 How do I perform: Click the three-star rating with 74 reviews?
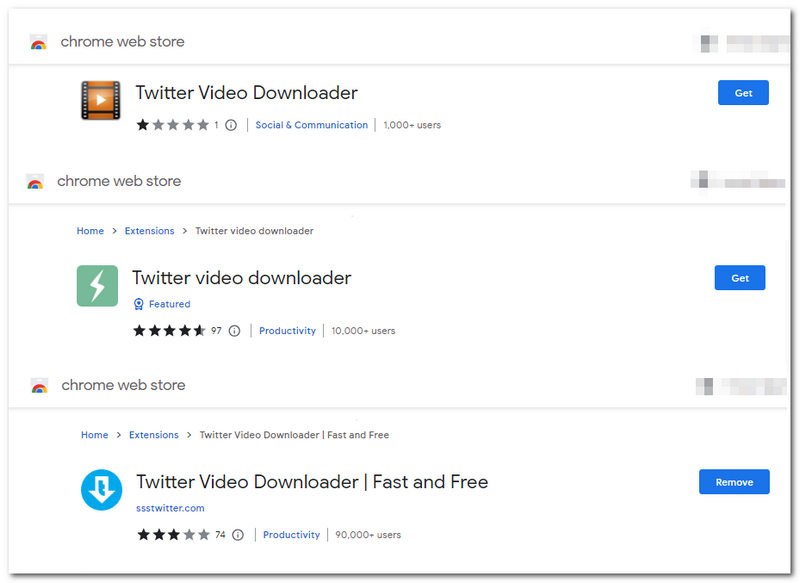click(x=173, y=535)
